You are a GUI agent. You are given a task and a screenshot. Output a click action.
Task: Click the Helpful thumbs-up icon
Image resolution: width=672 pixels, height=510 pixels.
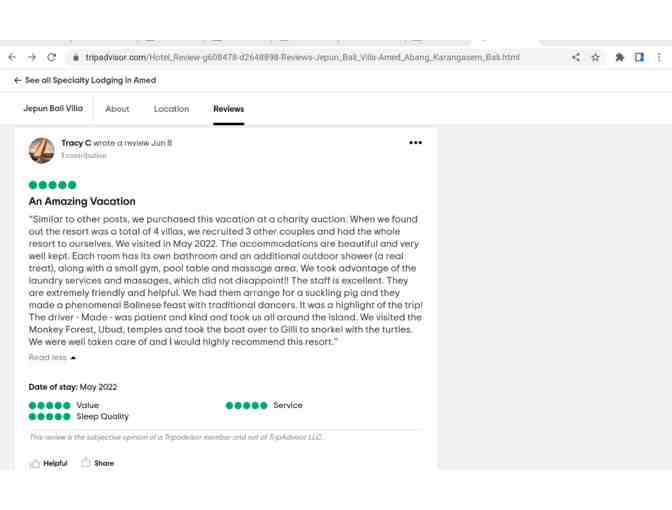point(35,463)
